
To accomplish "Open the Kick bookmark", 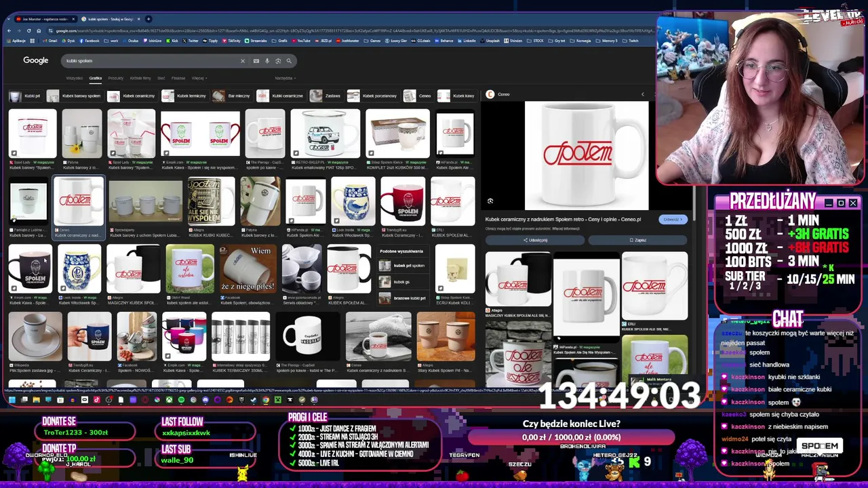I will pos(172,41).
